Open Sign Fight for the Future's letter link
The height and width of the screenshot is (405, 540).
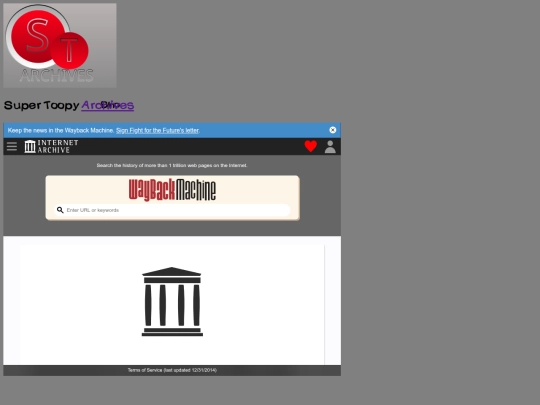pos(157,131)
